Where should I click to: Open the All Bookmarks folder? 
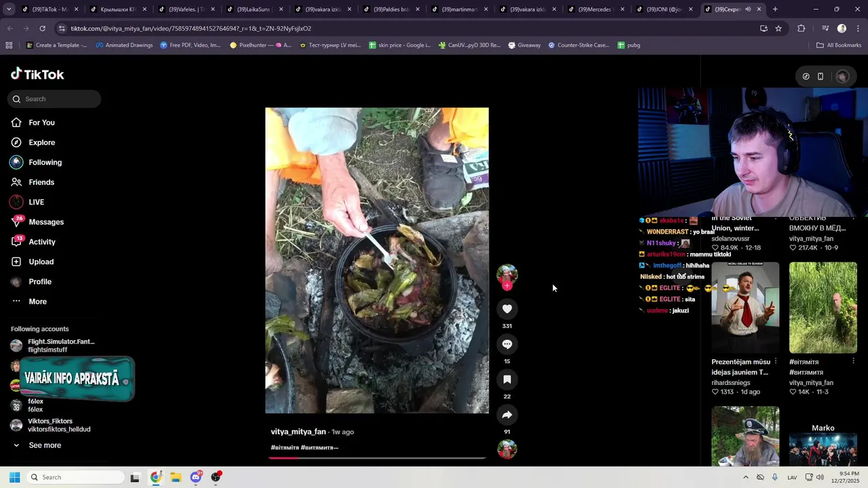point(839,45)
